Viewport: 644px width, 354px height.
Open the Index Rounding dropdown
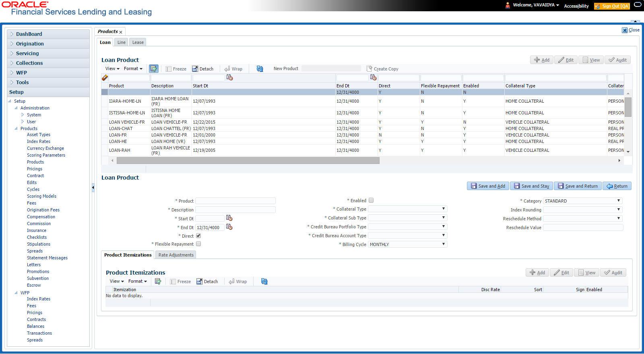pyautogui.click(x=582, y=210)
